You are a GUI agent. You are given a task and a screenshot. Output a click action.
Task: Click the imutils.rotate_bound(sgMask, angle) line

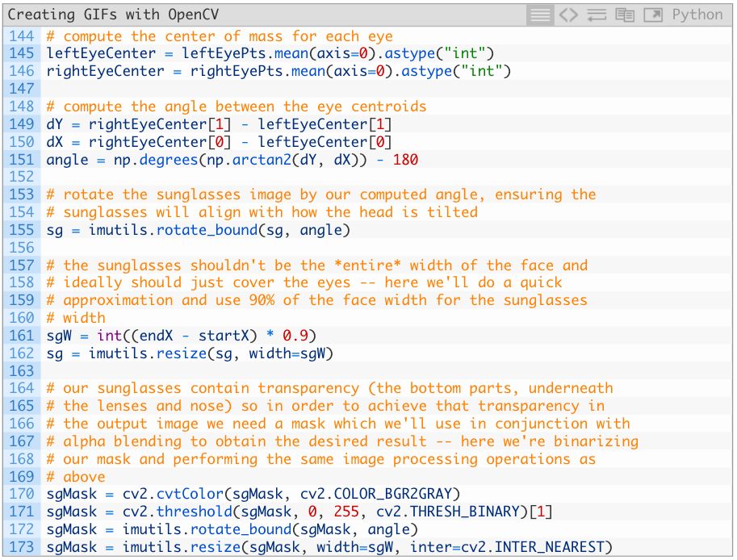coord(232,529)
